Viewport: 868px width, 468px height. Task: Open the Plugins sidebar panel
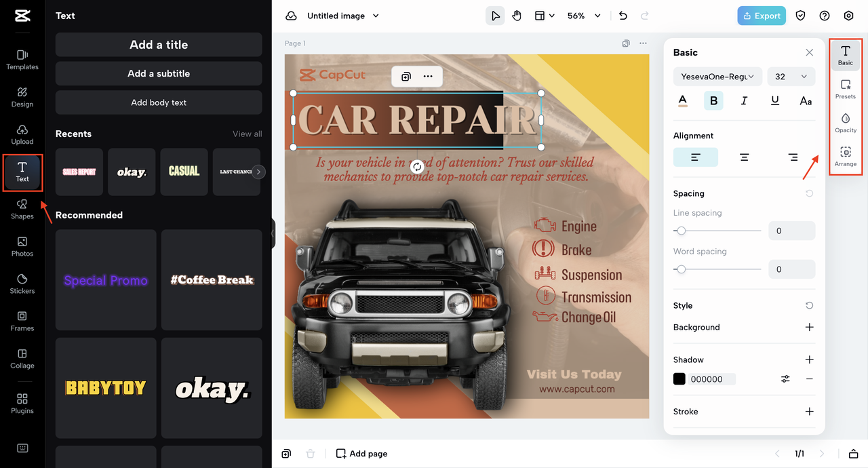click(22, 403)
